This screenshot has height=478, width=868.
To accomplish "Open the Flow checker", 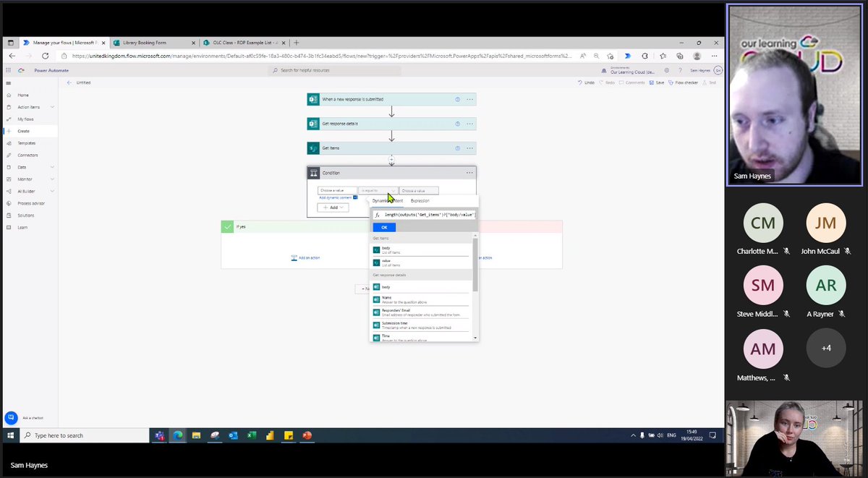I will (684, 82).
